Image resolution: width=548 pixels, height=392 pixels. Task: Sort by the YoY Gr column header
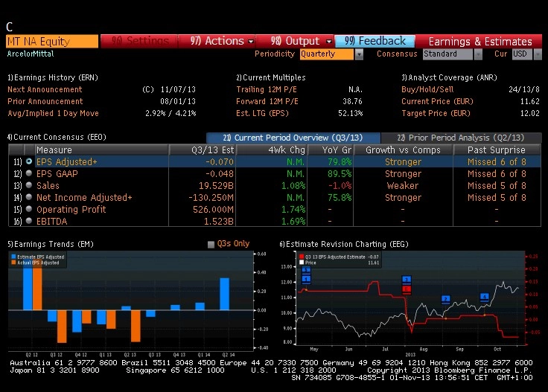coord(331,150)
